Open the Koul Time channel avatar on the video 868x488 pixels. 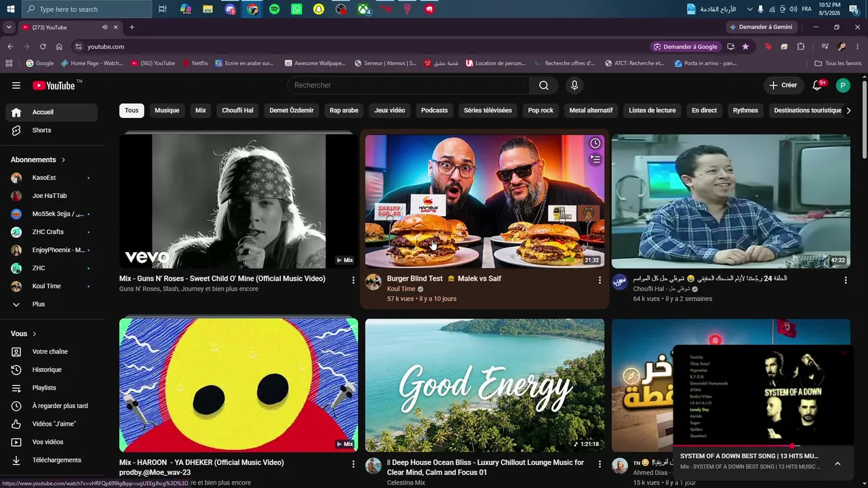(374, 282)
